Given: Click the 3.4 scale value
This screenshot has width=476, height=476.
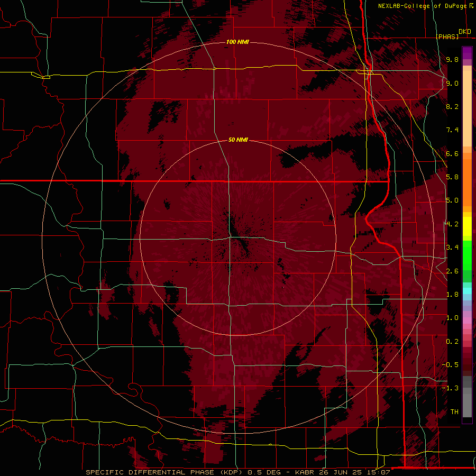Looking at the screenshot, I should (452, 248).
